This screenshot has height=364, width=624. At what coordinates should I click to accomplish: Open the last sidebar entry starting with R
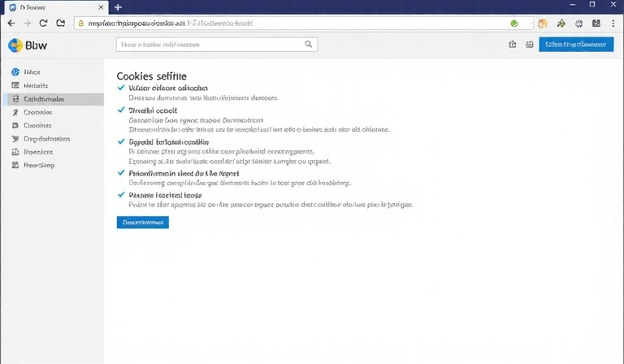coord(39,165)
